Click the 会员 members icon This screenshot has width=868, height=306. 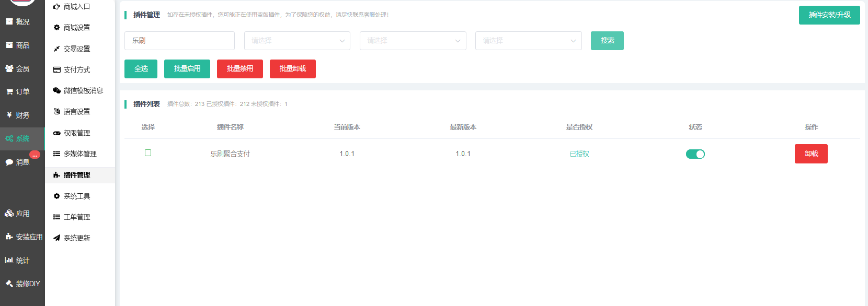[9, 68]
